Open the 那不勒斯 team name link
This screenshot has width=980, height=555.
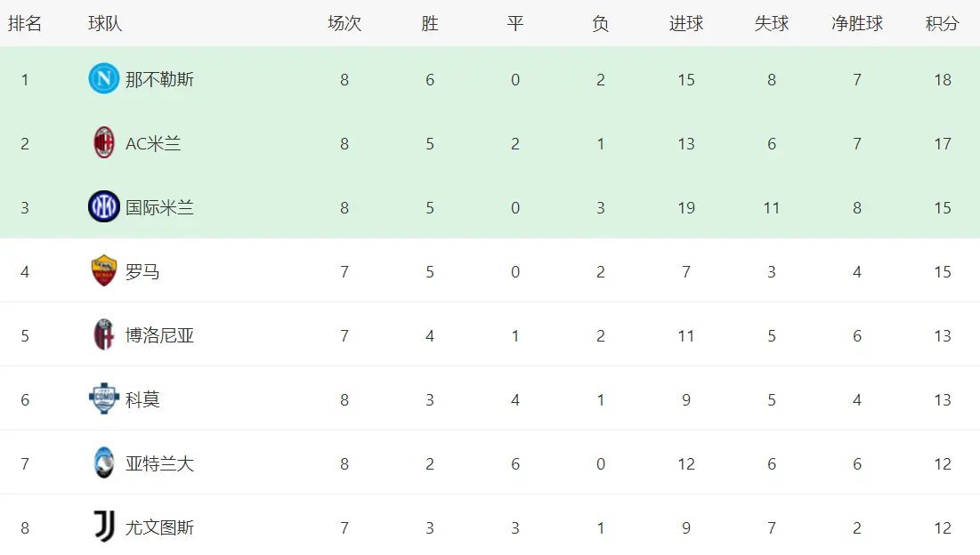159,80
